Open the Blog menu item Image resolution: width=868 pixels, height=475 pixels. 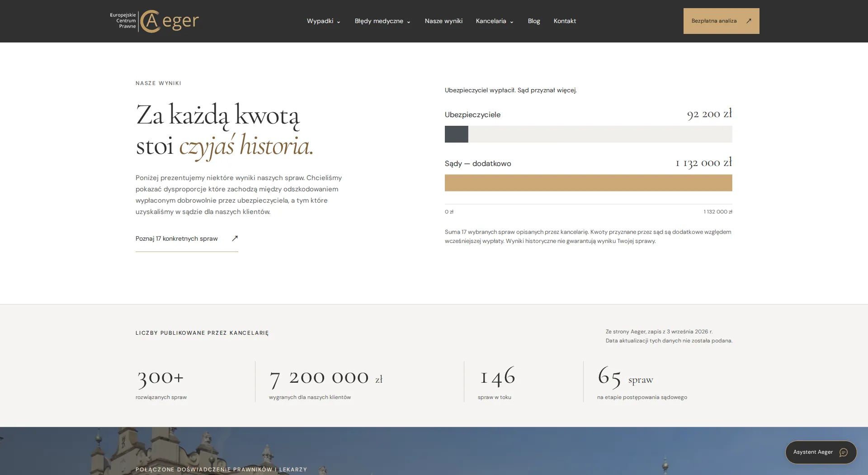pos(534,21)
